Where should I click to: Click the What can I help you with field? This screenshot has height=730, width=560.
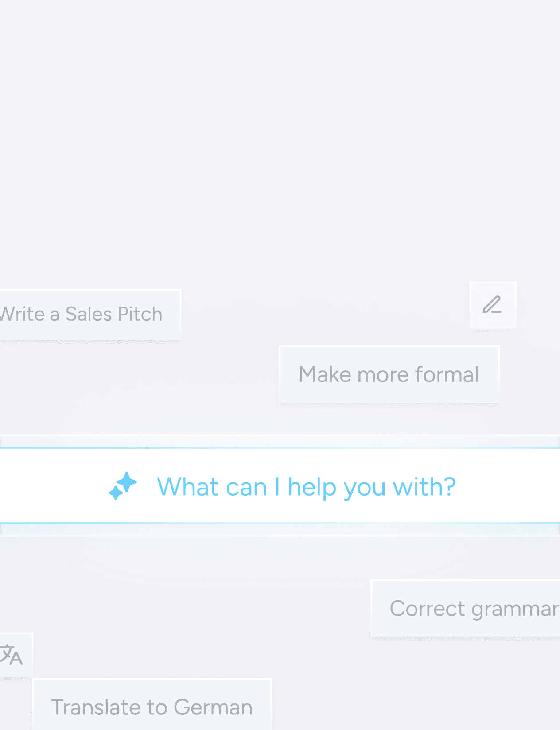(x=306, y=486)
